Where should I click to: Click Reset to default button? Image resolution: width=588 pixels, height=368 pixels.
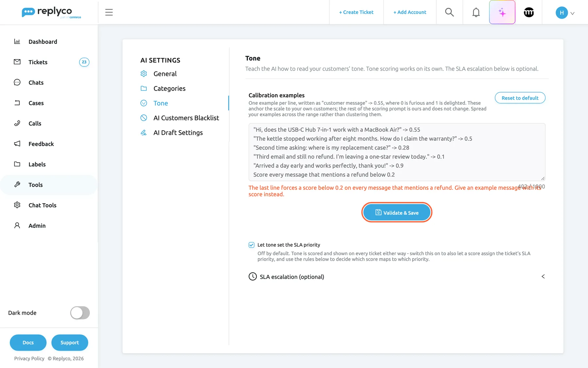(x=520, y=98)
